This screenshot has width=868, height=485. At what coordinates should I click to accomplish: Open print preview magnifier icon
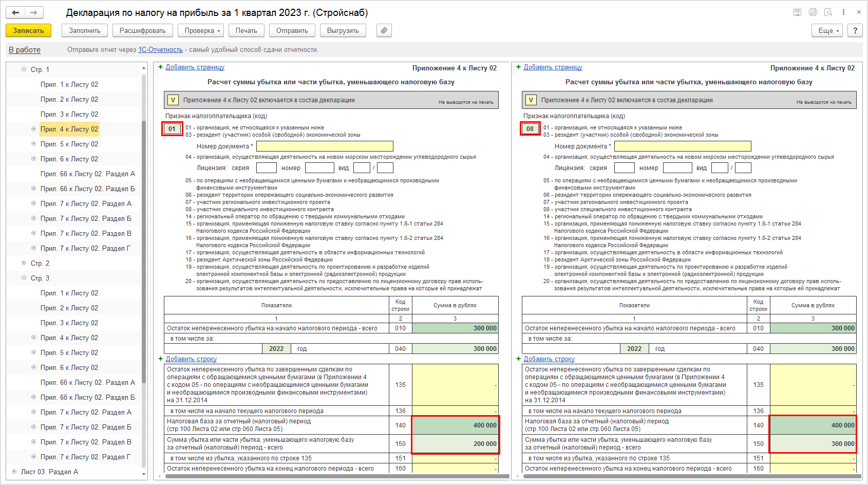pos(828,12)
